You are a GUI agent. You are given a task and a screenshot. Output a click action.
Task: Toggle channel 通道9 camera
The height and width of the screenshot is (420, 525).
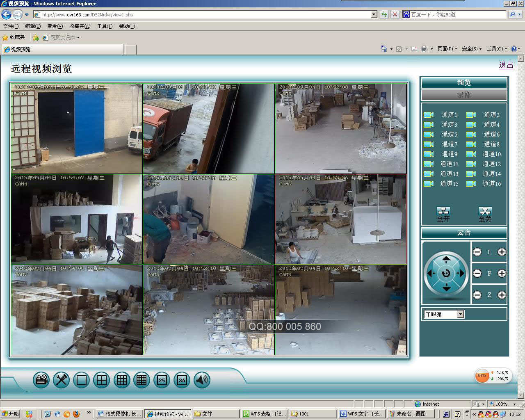(429, 154)
